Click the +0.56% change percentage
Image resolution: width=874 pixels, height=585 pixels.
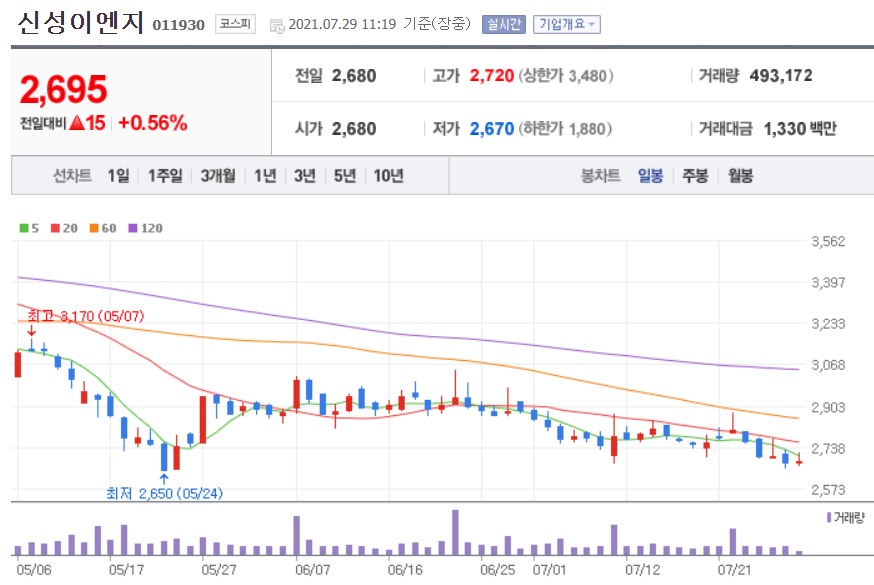(x=153, y=123)
